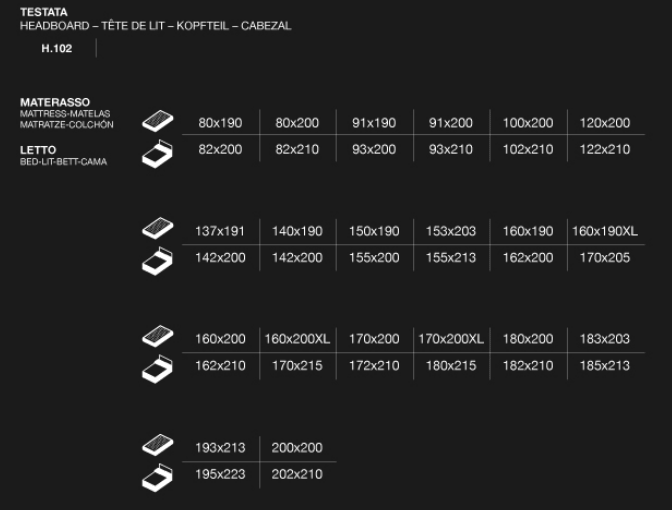
Task: Click the mattress icon beside 137x191
Action: [158, 228]
